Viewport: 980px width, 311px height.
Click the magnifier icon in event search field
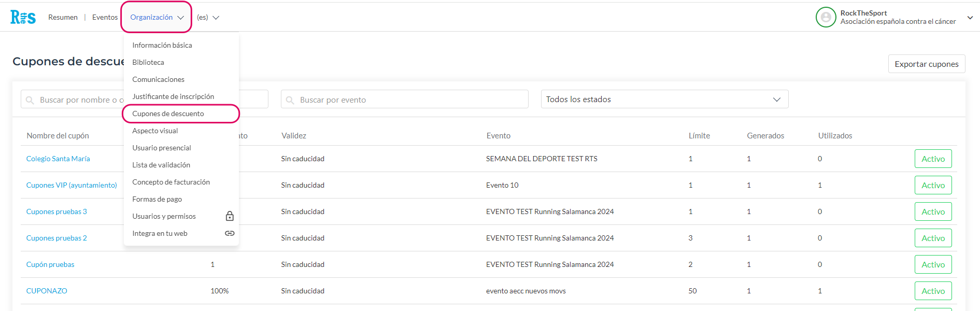click(x=290, y=100)
